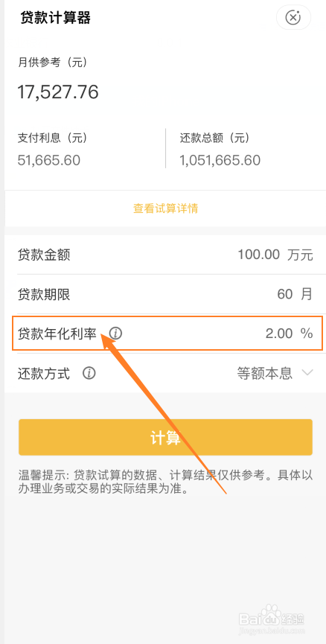
Task: Close the loan calculator with the X icon
Action: tap(293, 18)
